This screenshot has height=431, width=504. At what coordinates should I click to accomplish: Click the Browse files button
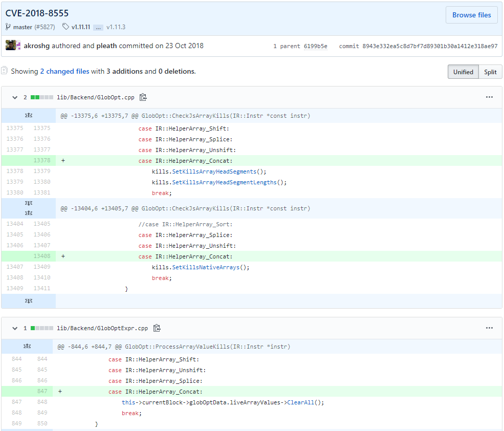point(471,15)
